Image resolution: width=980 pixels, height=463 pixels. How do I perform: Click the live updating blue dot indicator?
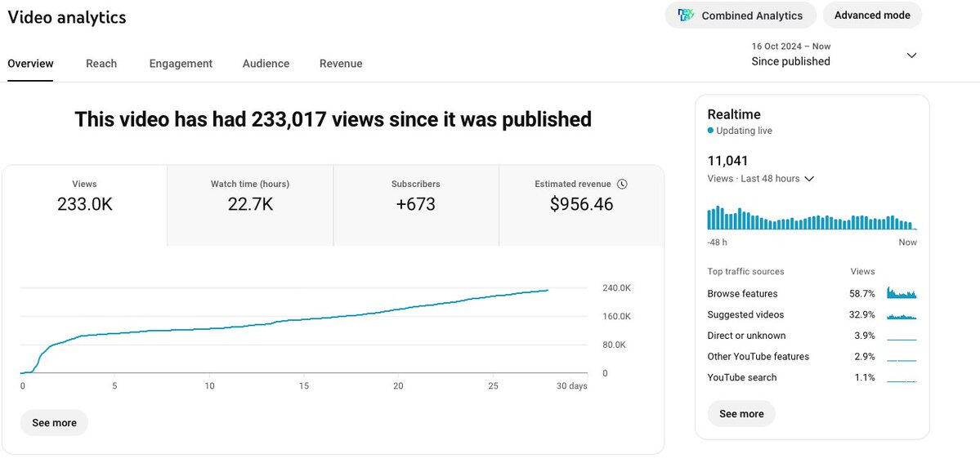coord(711,131)
